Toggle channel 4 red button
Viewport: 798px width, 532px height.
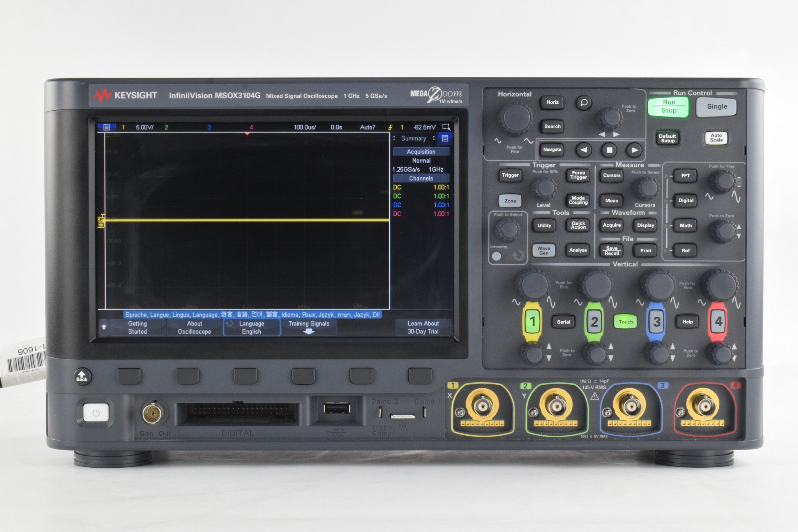(x=719, y=322)
